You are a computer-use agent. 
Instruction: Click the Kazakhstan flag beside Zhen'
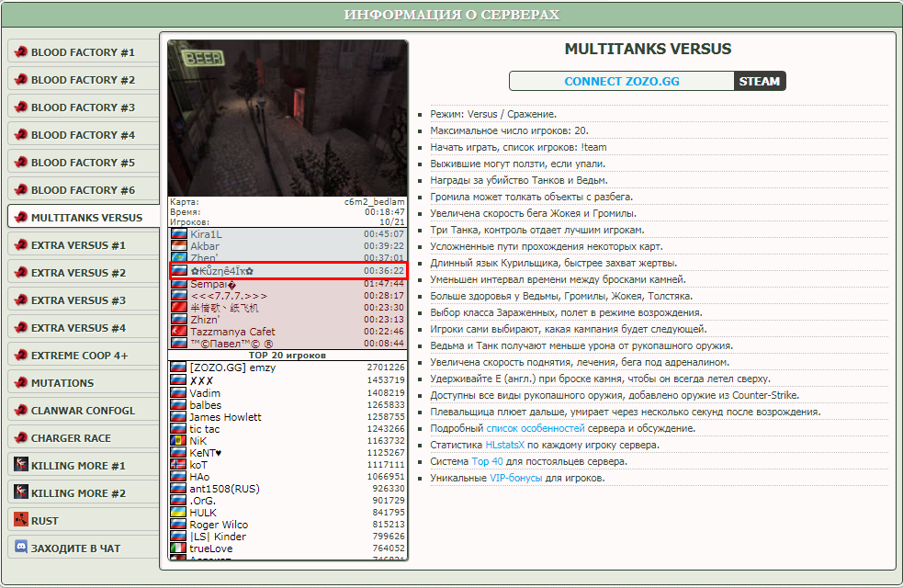coord(179,259)
